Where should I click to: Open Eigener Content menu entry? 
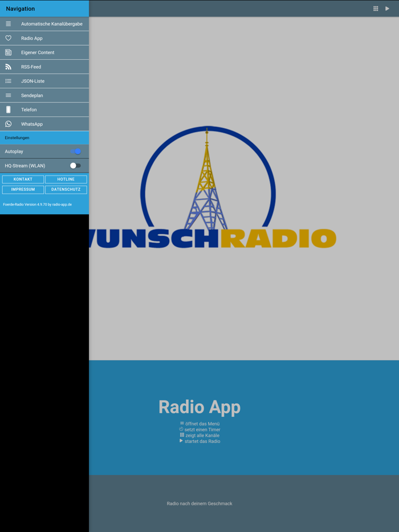pos(44,52)
